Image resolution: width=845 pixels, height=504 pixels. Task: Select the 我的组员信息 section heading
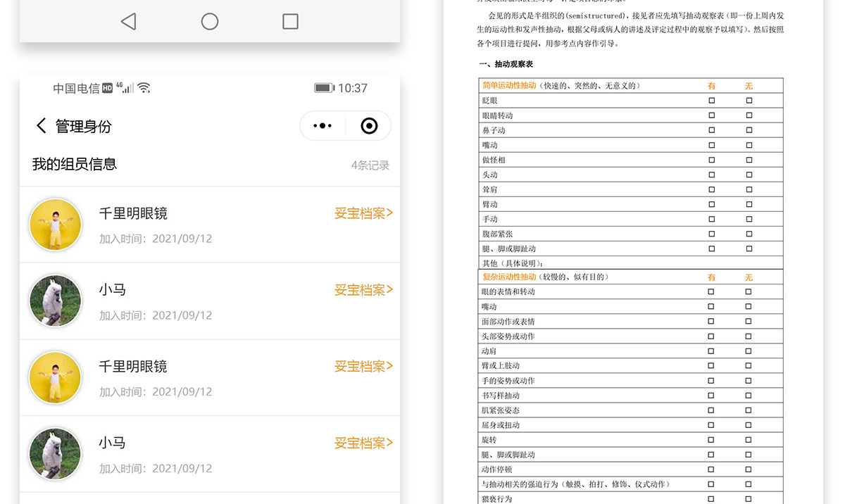(x=75, y=164)
